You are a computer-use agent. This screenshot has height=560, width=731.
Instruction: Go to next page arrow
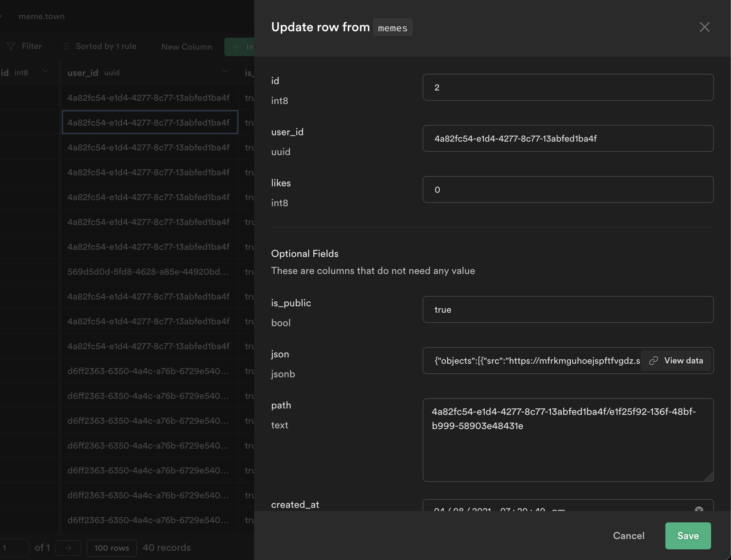(x=68, y=548)
